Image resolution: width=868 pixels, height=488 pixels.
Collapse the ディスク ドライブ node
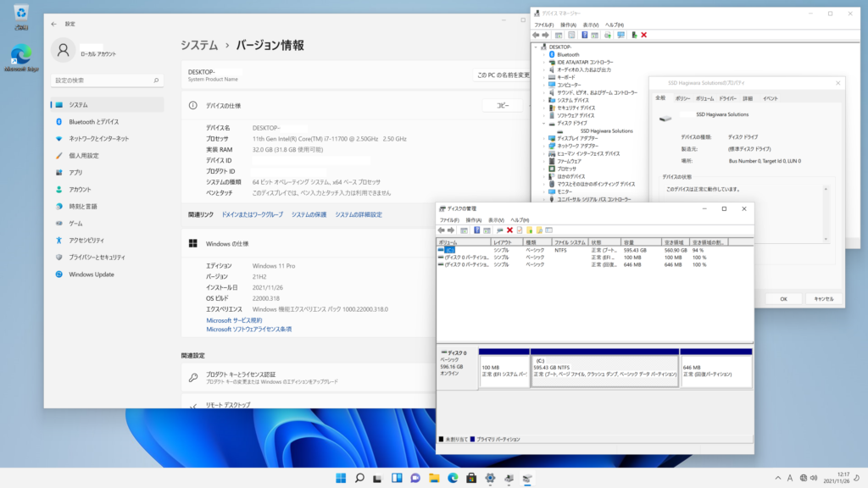(544, 124)
